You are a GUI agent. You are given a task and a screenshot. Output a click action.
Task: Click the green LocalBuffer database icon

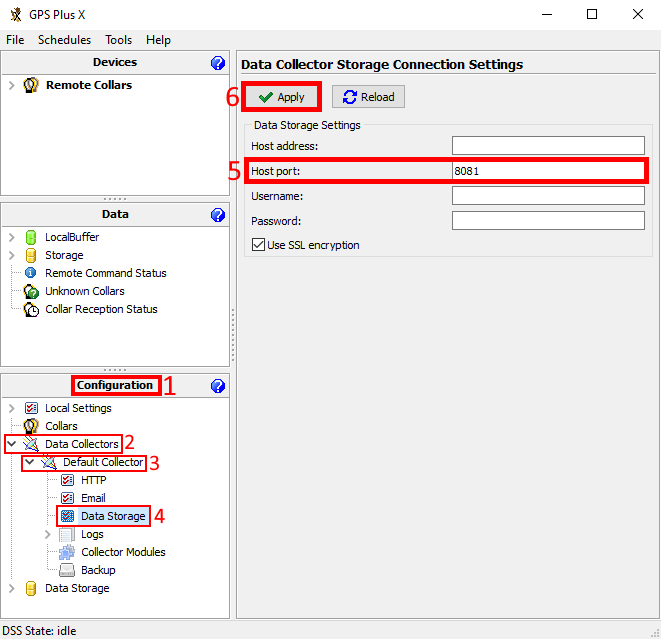[x=31, y=237]
